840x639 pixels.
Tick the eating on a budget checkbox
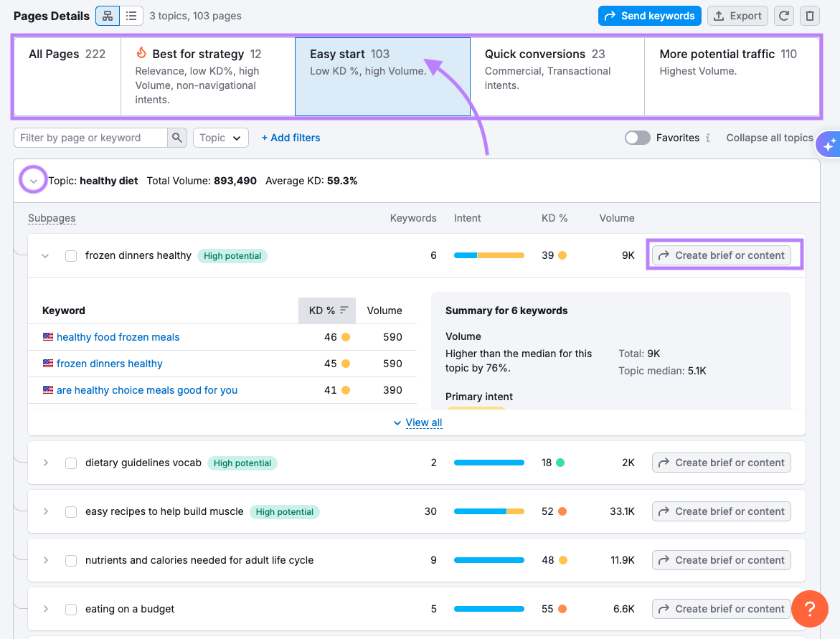tap(70, 608)
